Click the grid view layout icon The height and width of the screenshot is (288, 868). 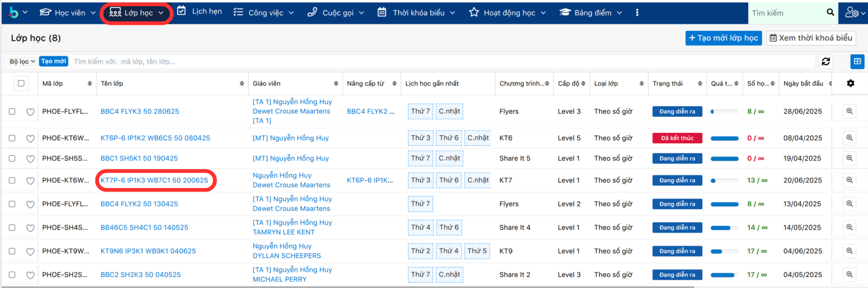point(857,62)
